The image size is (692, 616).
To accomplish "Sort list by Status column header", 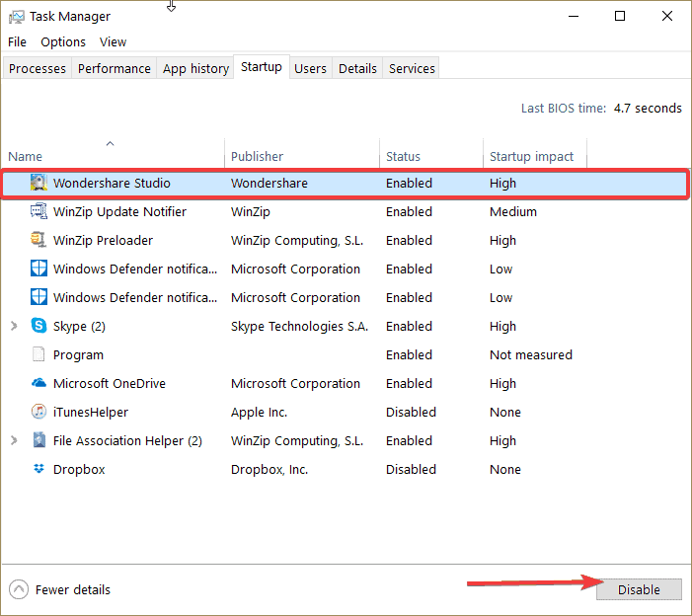I will pos(404,156).
